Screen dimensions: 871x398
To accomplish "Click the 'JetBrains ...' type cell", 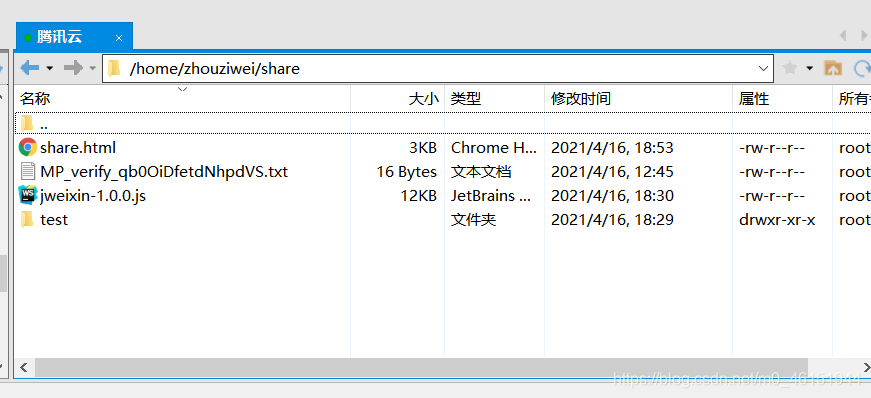I will (491, 196).
